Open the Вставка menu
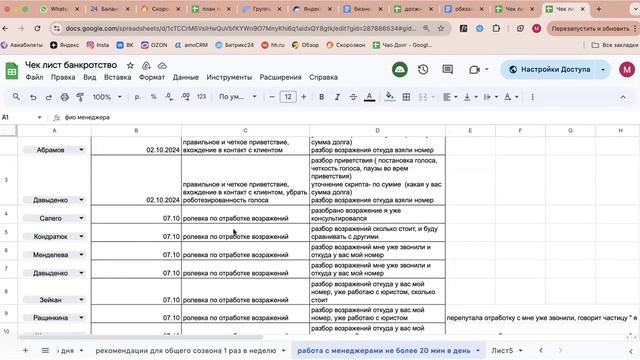Screen dimensions: 640x360 (118, 77)
